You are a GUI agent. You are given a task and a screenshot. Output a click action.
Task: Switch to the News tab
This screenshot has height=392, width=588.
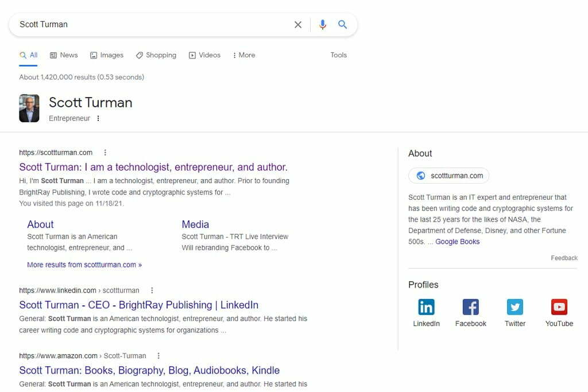click(x=64, y=55)
